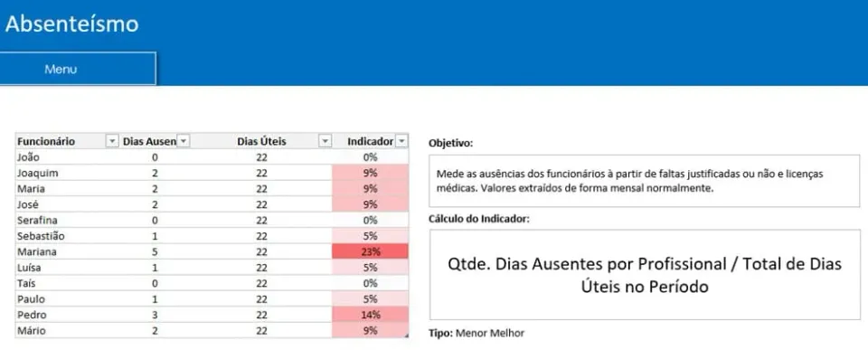Select the Absenteísmo title header
The height and width of the screenshot is (350, 868).
click(x=72, y=24)
